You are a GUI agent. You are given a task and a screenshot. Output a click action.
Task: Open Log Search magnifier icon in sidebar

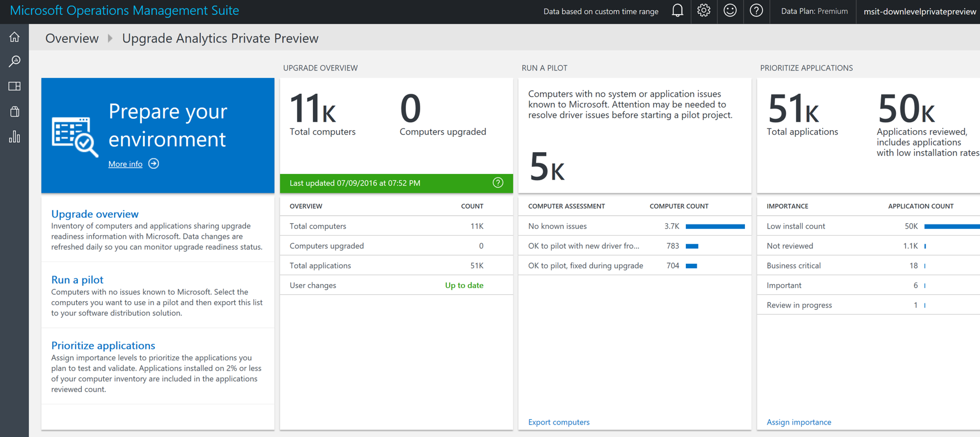pyautogui.click(x=14, y=61)
